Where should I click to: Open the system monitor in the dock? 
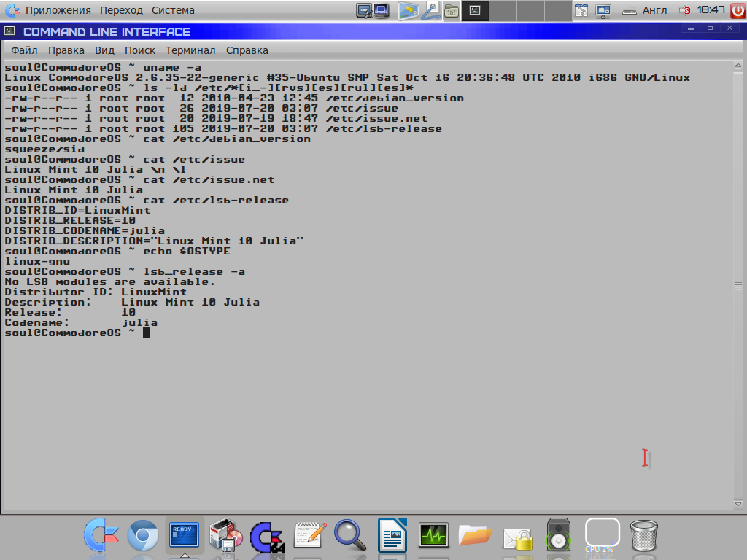tap(433, 534)
